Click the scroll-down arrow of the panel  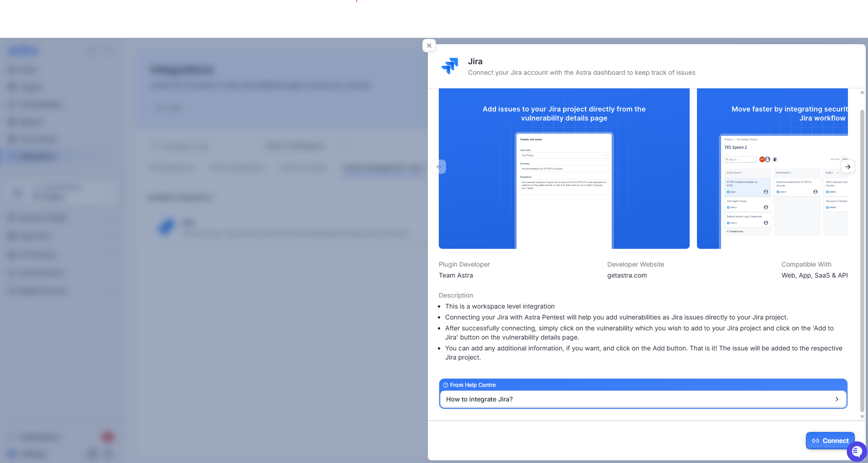862,417
